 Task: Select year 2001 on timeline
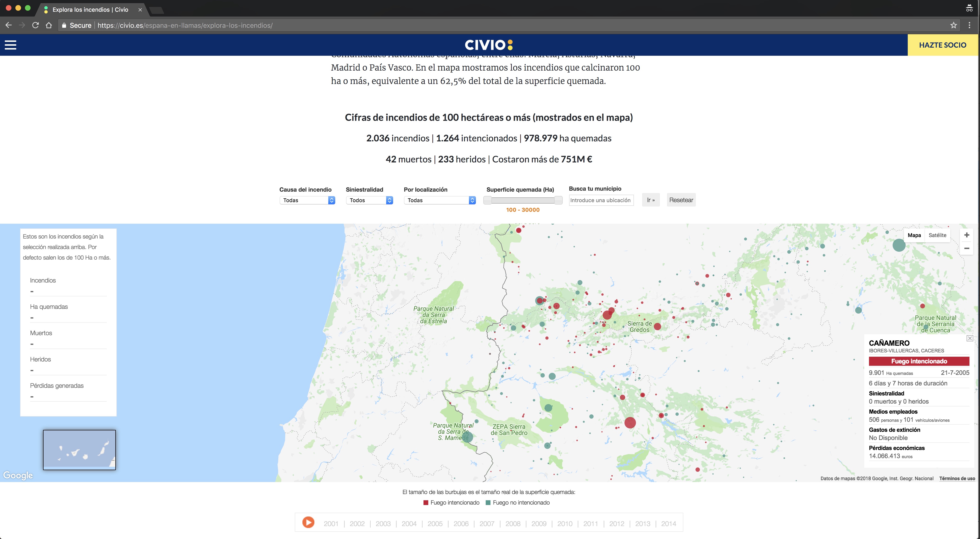[x=331, y=523]
